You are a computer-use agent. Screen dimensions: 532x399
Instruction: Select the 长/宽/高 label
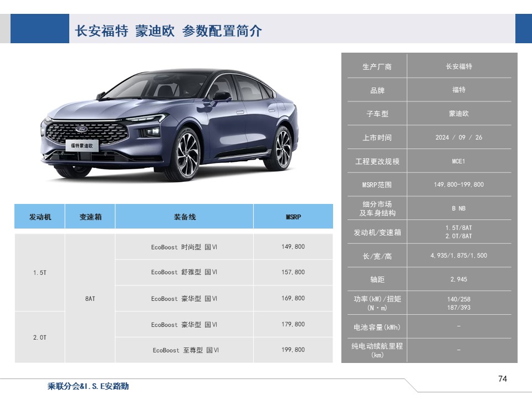(377, 256)
